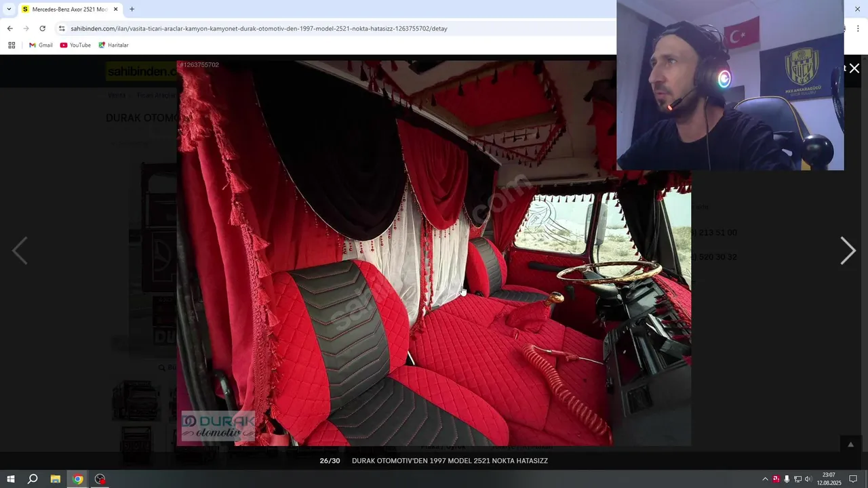The height and width of the screenshot is (488, 868).
Task: Open the Windows Start menu
Action: pyautogui.click(x=11, y=479)
